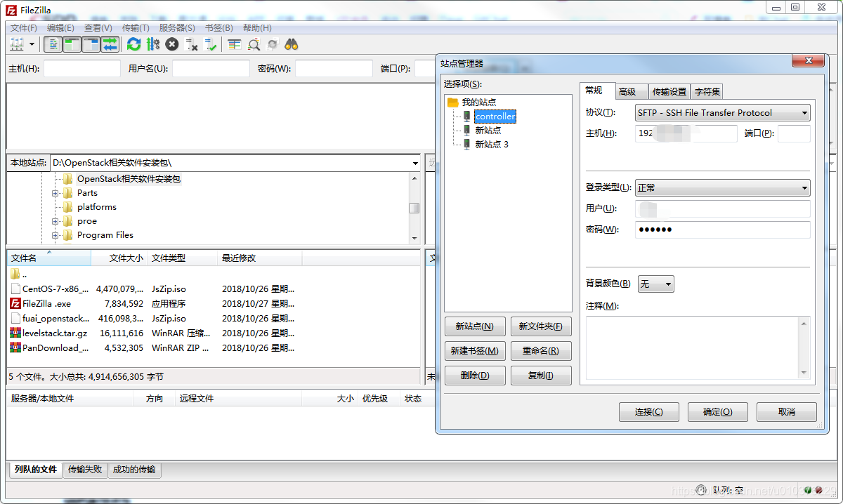The height and width of the screenshot is (504, 843).
Task: Click the 注释 comments text area
Action: tap(698, 347)
